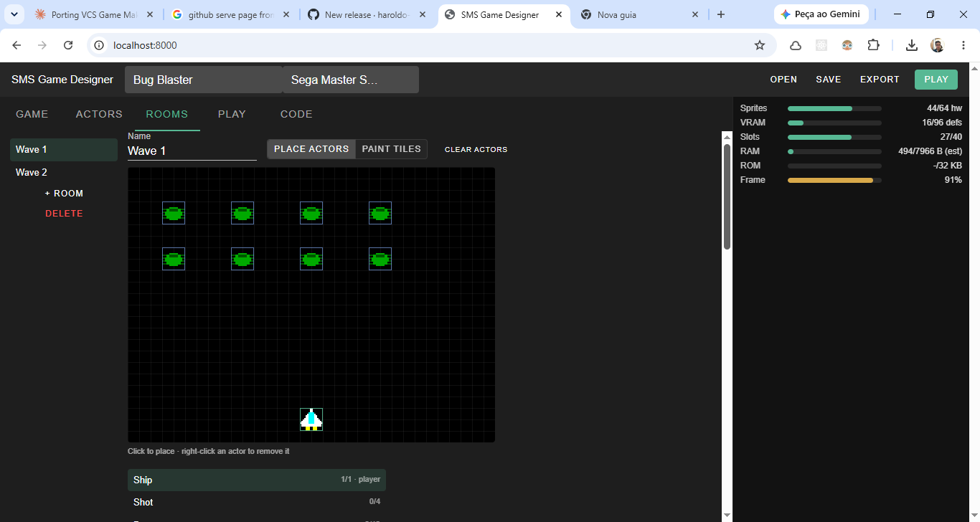Screen dimensions: 980x522
Task: Click the cloud extension icon in toolbar
Action: [796, 45]
